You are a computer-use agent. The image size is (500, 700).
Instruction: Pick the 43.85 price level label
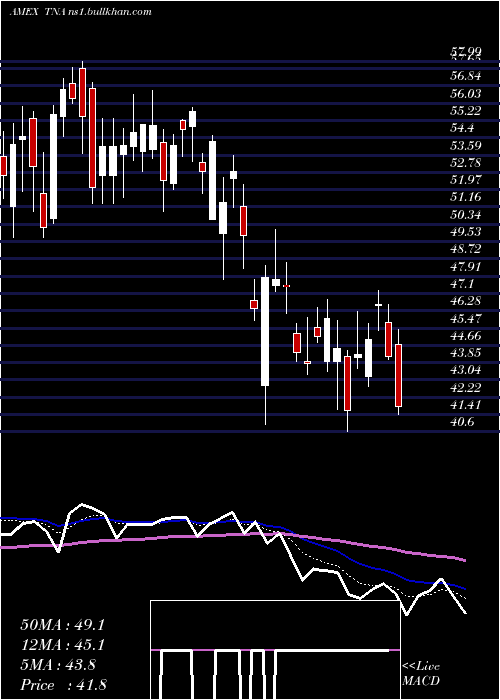tap(466, 353)
